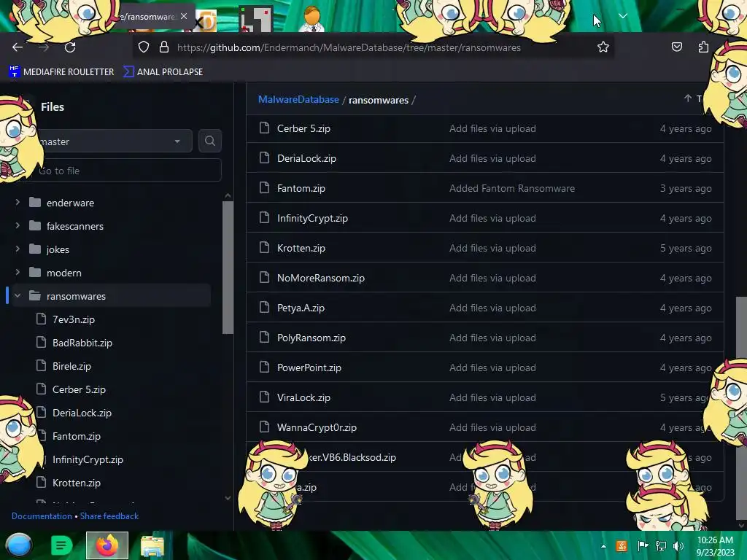Open the shield tracking protection icon
Viewport: 747px width, 560px height.
click(144, 47)
